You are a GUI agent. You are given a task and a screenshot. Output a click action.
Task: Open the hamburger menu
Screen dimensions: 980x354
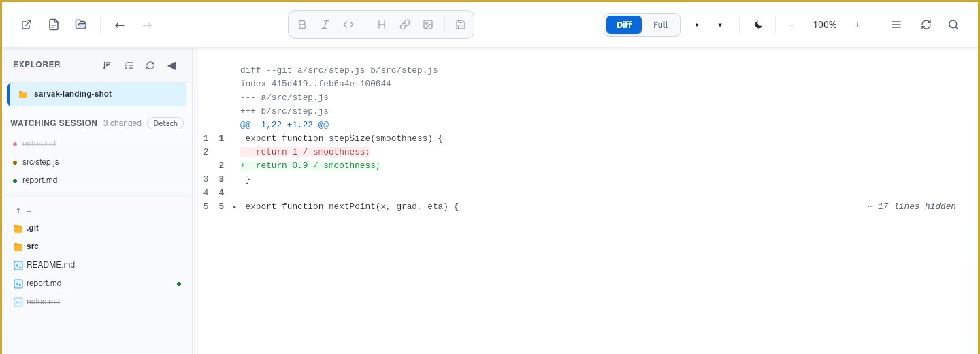point(896,25)
